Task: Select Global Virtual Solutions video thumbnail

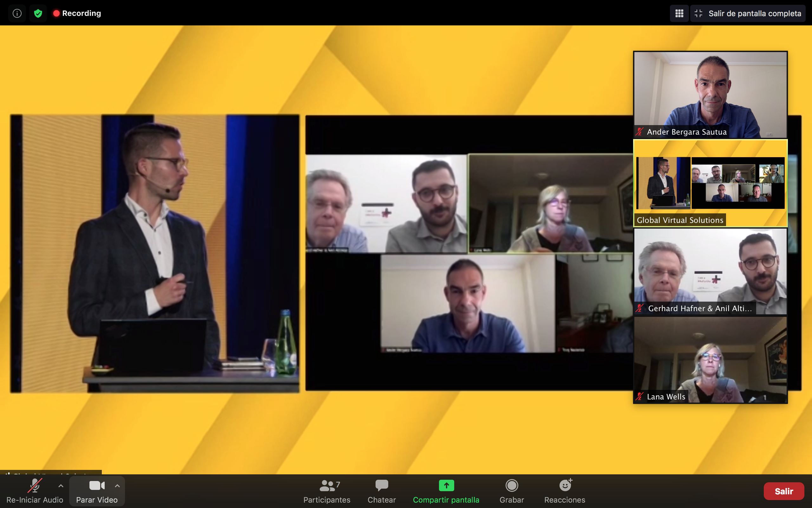Action: 710,183
